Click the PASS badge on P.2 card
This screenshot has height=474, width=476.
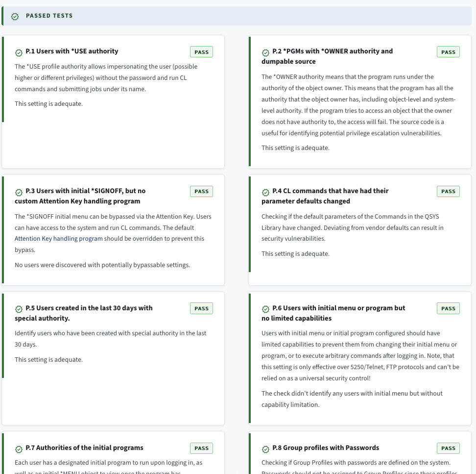(448, 52)
